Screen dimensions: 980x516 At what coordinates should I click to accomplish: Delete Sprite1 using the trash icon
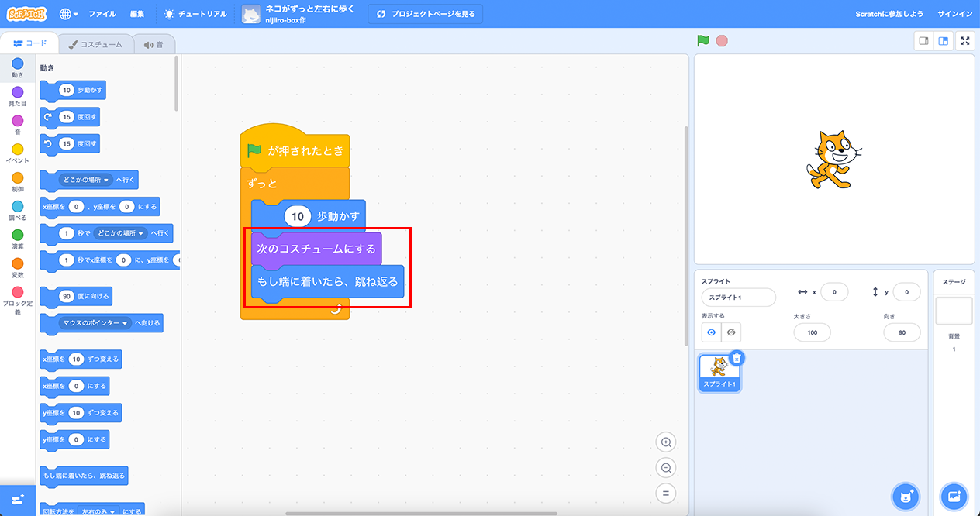(x=737, y=358)
